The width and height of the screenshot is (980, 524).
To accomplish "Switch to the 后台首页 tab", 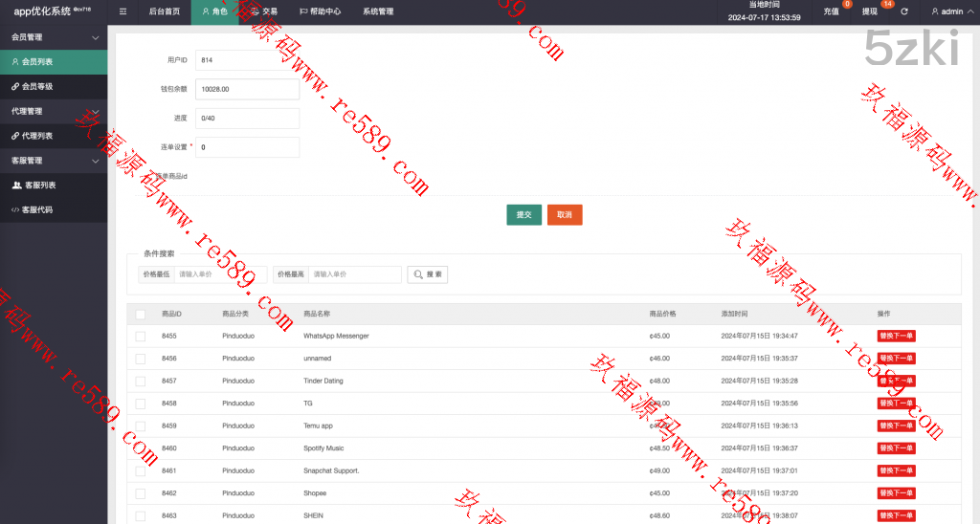I will point(164,12).
